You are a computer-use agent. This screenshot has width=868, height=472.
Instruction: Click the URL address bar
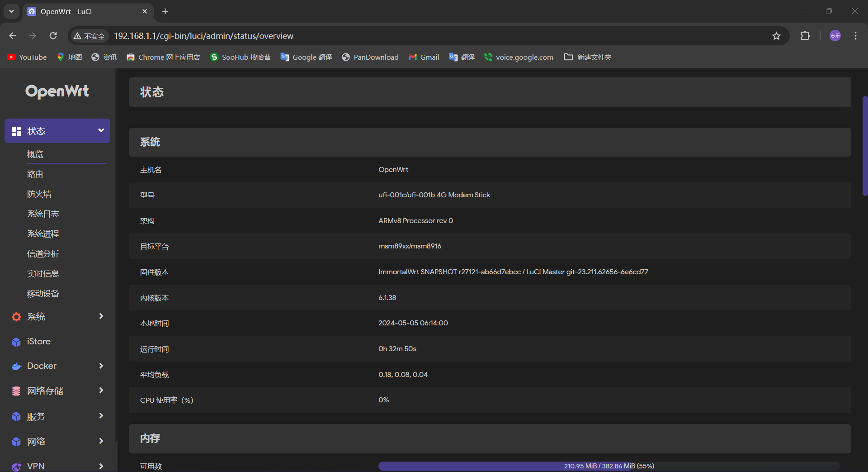[x=407, y=36]
